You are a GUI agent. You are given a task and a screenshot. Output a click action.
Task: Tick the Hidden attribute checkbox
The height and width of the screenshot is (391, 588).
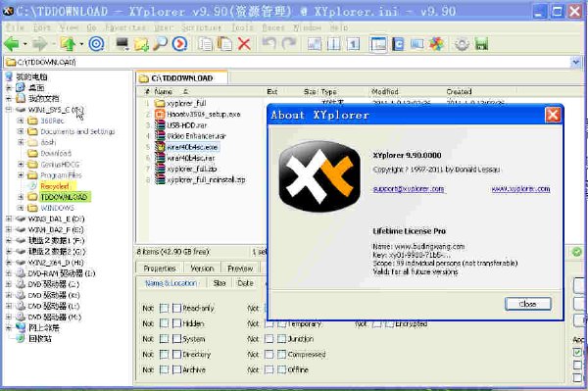coord(176,323)
